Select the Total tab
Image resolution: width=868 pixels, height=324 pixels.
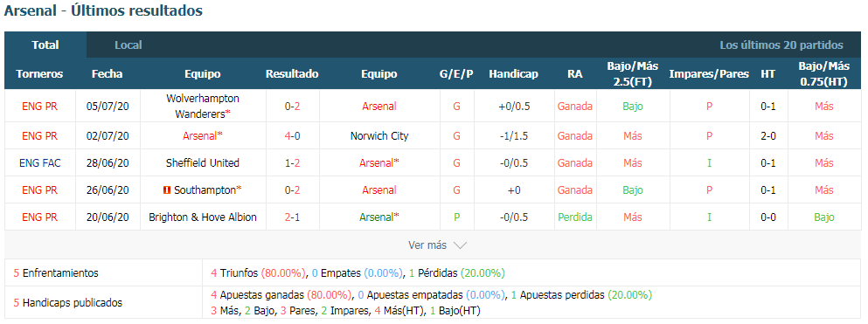pyautogui.click(x=45, y=45)
